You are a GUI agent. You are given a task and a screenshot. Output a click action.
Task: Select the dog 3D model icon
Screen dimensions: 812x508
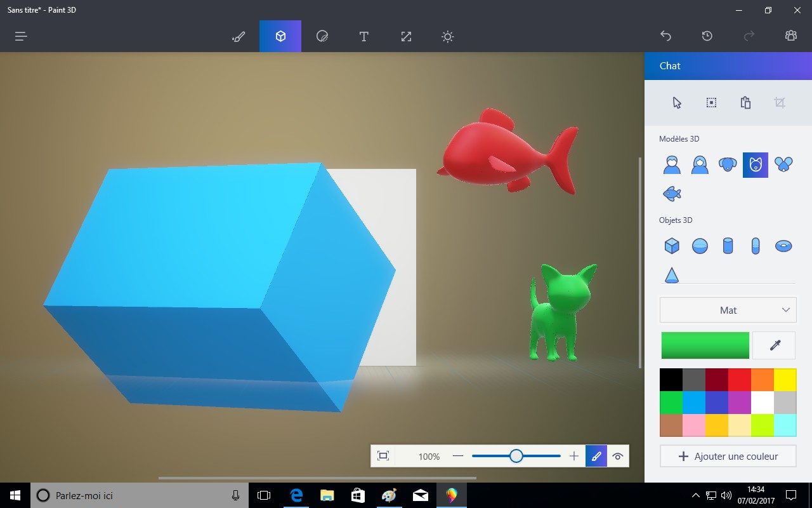point(728,165)
